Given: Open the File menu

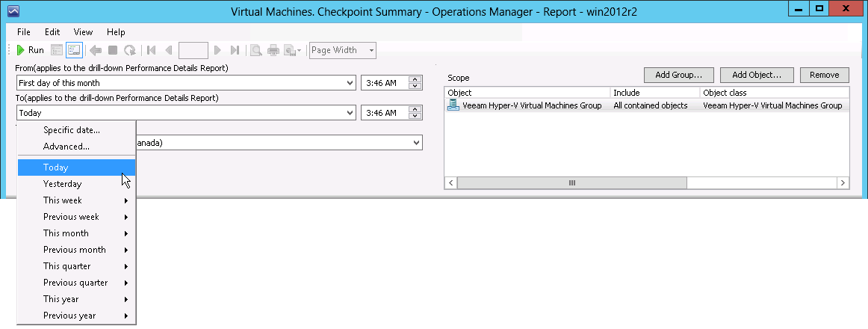Looking at the screenshot, I should 24,32.
